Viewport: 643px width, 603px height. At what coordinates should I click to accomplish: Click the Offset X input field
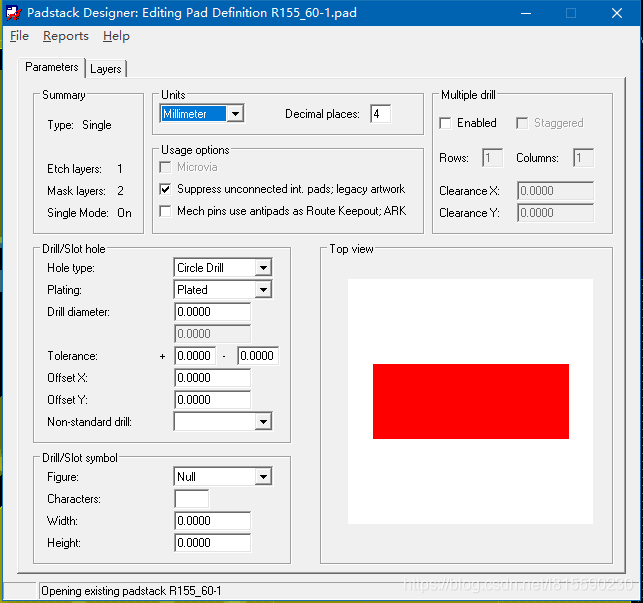click(212, 378)
